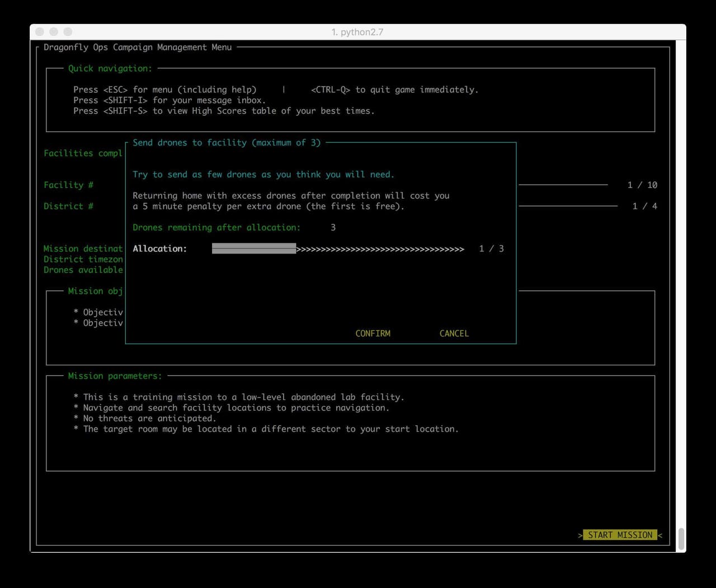Click the 'Returning home with excess drones' line
Image resolution: width=716 pixels, height=588 pixels.
click(x=291, y=196)
